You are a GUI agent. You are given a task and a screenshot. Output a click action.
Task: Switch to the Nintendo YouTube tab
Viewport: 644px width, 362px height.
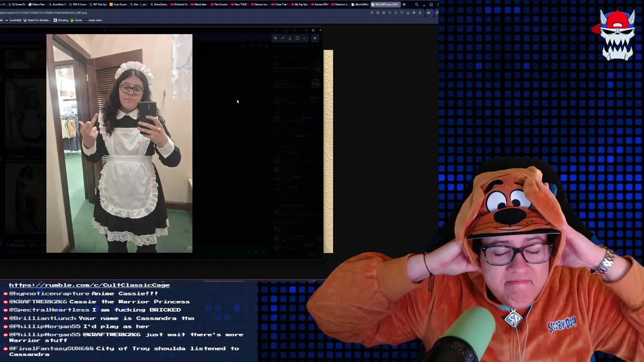pos(179,5)
